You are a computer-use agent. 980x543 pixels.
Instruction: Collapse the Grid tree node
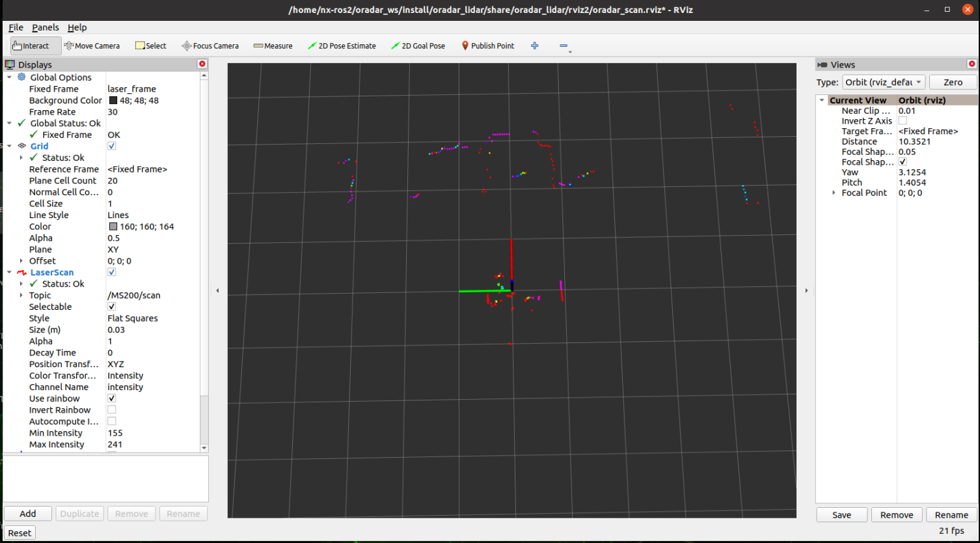pos(9,146)
